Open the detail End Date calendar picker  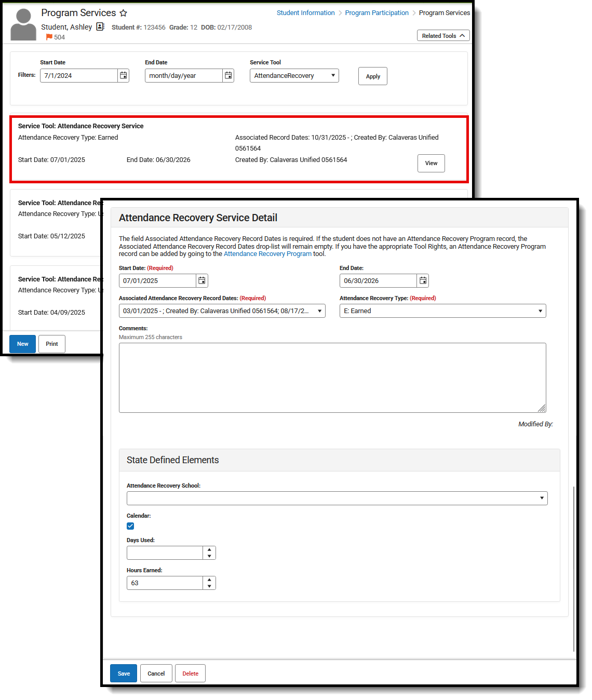coord(423,280)
